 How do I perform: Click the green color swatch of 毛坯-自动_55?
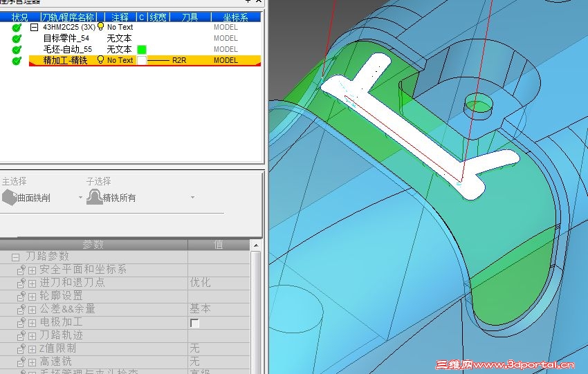pyautogui.click(x=142, y=50)
